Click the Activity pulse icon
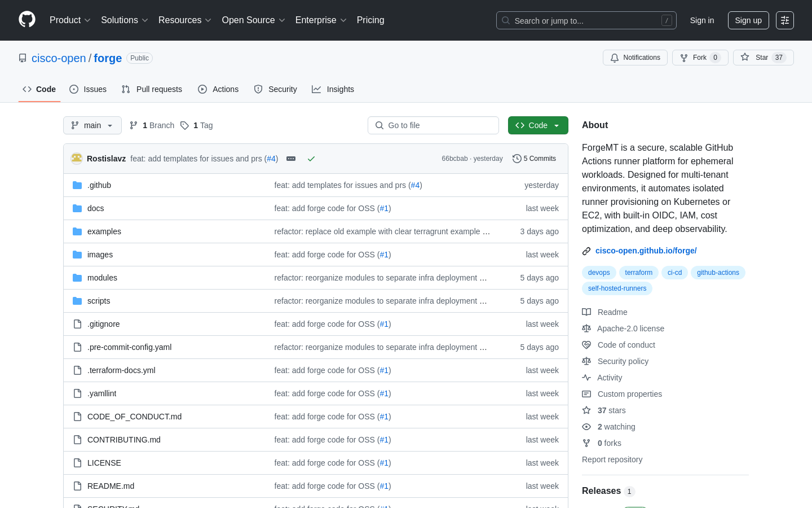The height and width of the screenshot is (508, 812). [x=586, y=378]
